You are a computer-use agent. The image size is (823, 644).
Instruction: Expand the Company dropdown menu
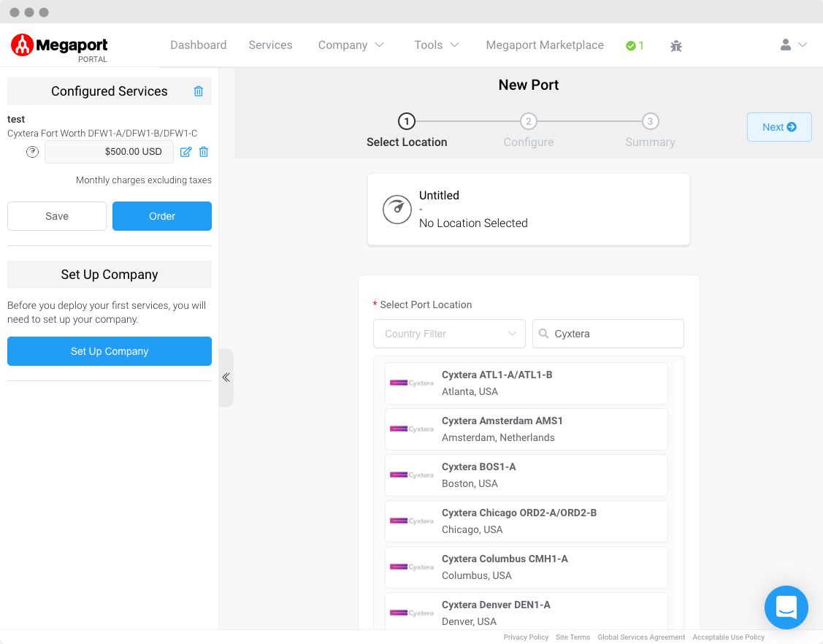(351, 45)
